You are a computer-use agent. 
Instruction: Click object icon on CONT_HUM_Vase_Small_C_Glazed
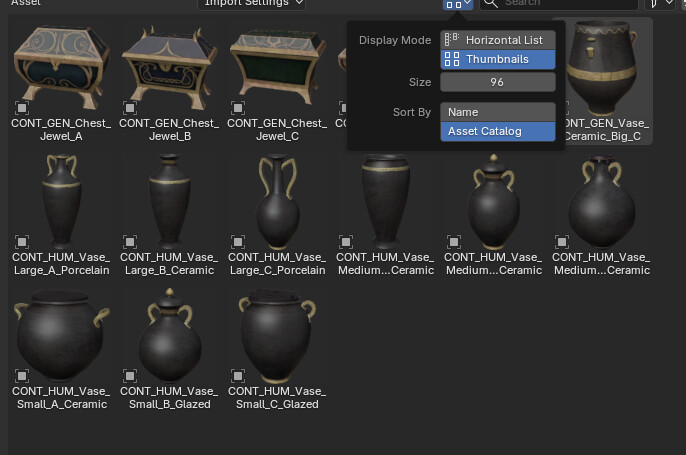238,375
